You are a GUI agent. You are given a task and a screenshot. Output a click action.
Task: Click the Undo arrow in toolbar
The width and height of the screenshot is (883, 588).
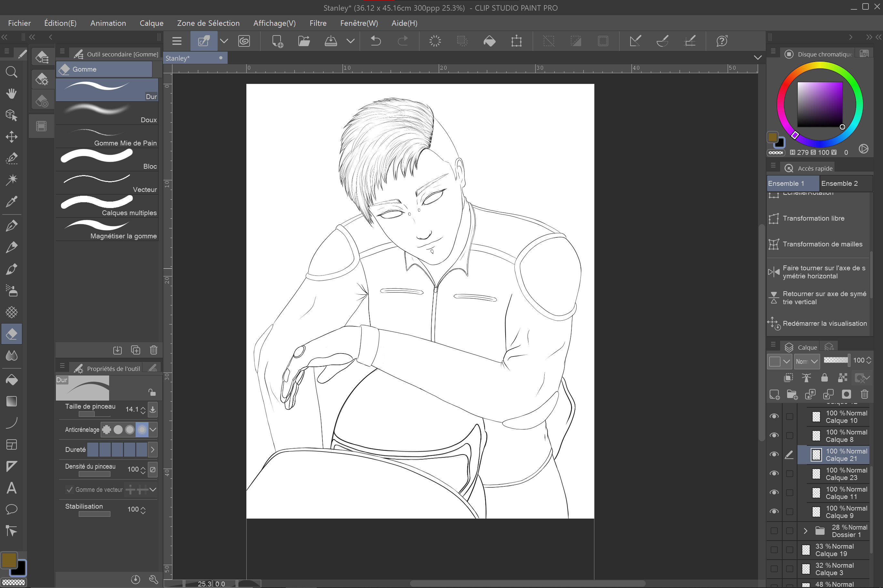pos(376,41)
